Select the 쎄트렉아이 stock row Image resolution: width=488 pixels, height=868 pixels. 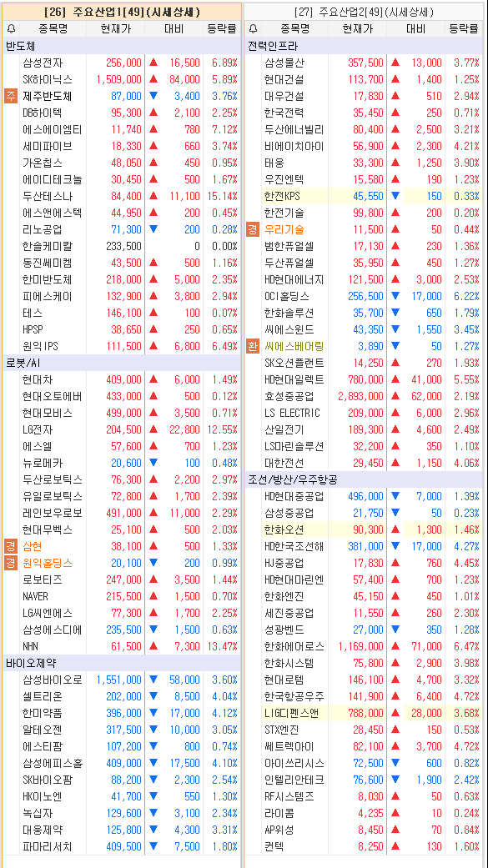(x=364, y=746)
